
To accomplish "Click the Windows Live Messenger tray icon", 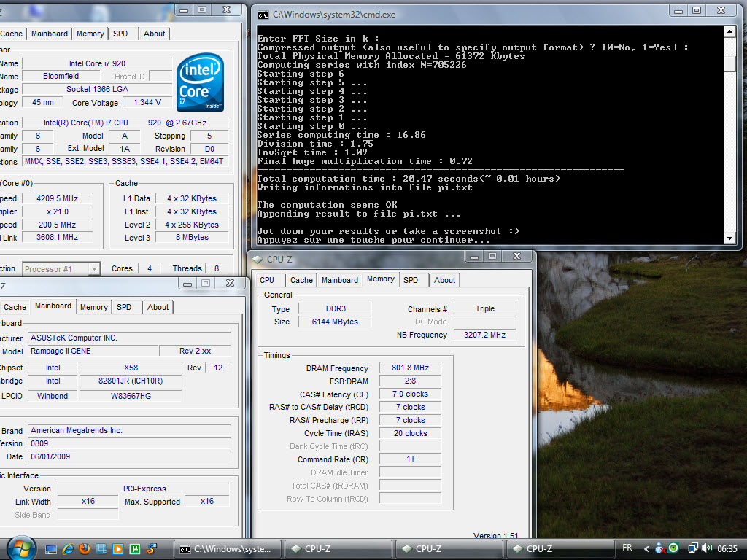I will (x=660, y=548).
